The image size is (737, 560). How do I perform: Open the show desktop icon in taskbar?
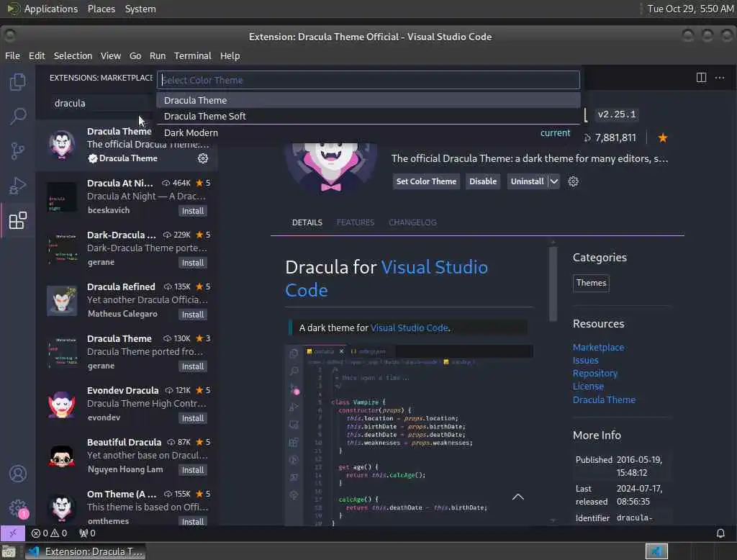9,551
